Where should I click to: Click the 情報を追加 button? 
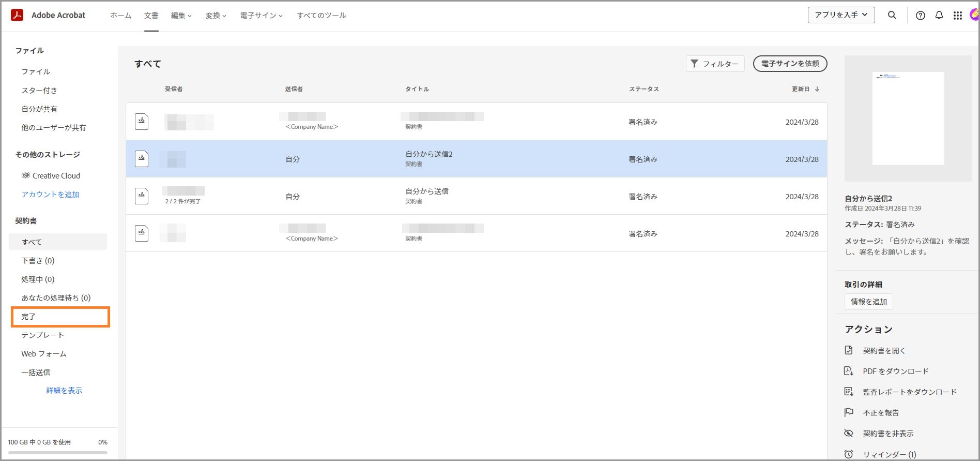click(x=869, y=301)
